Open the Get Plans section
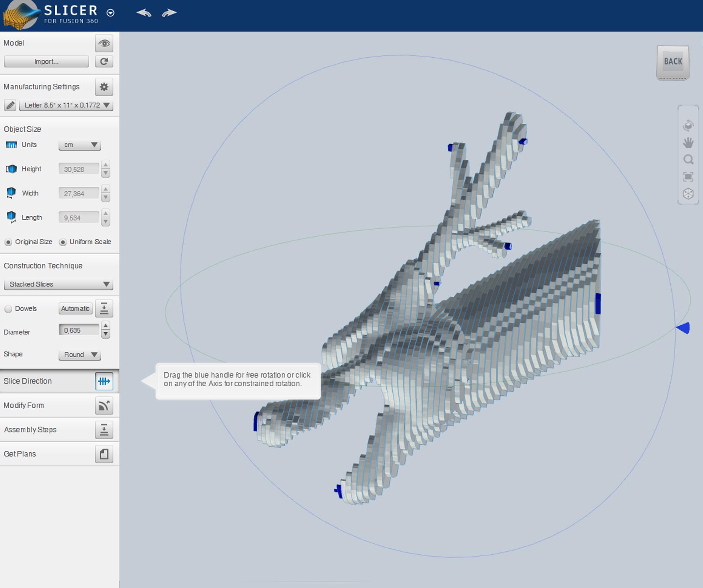 tap(104, 454)
